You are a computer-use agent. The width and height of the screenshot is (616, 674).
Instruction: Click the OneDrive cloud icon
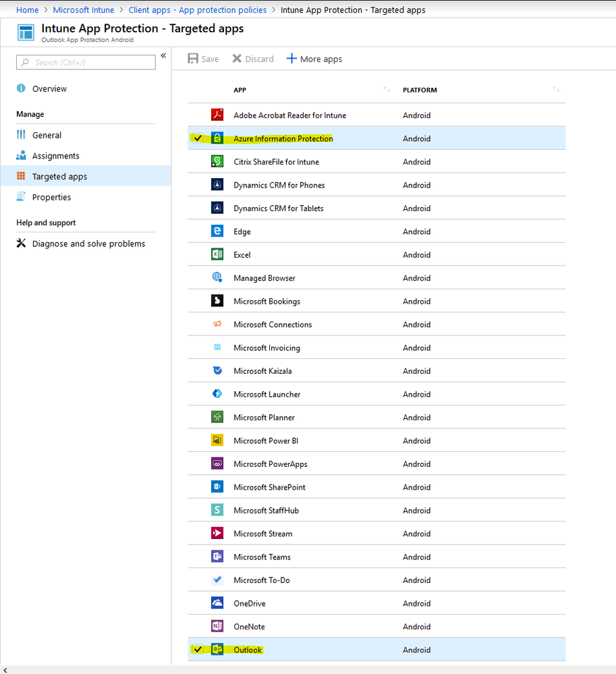coord(217,602)
